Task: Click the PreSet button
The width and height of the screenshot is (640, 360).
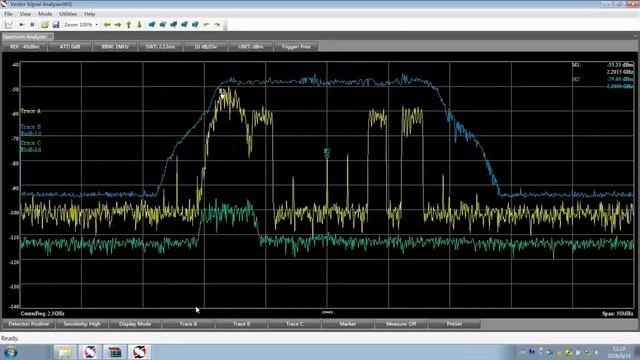Action: 454,324
